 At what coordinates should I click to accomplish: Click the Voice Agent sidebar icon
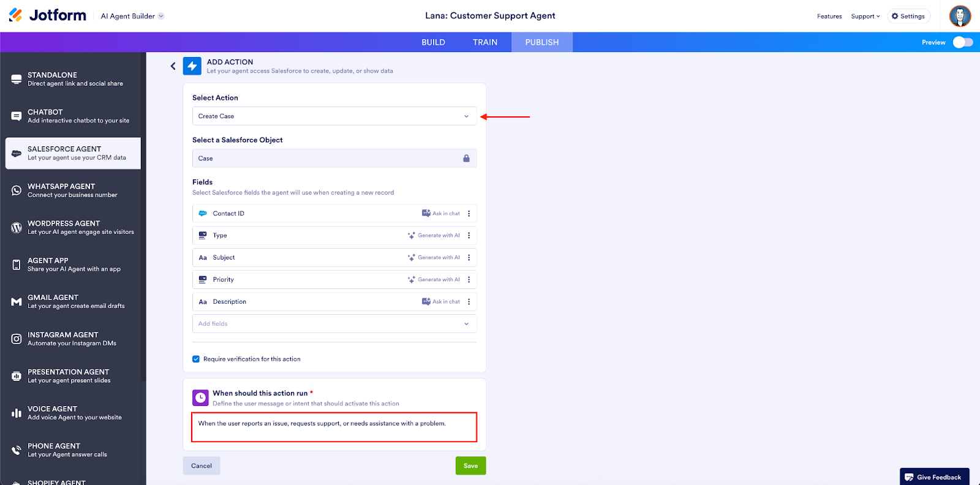(x=17, y=413)
